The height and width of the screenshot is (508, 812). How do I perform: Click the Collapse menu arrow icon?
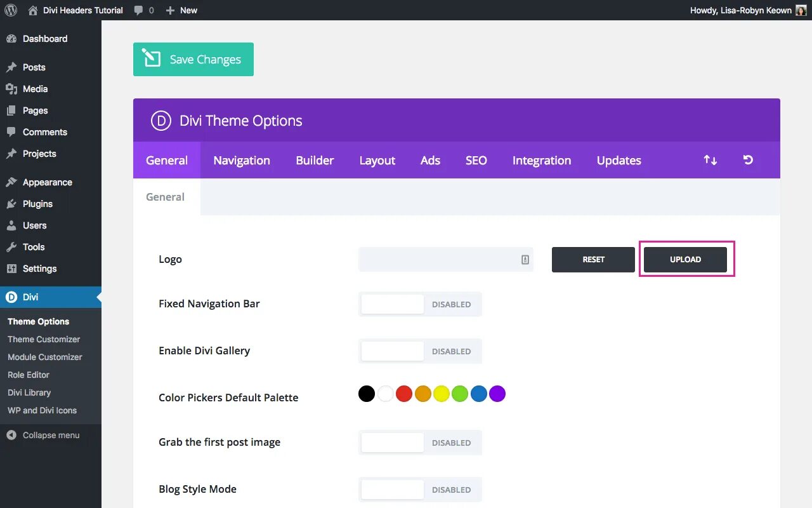coord(11,436)
